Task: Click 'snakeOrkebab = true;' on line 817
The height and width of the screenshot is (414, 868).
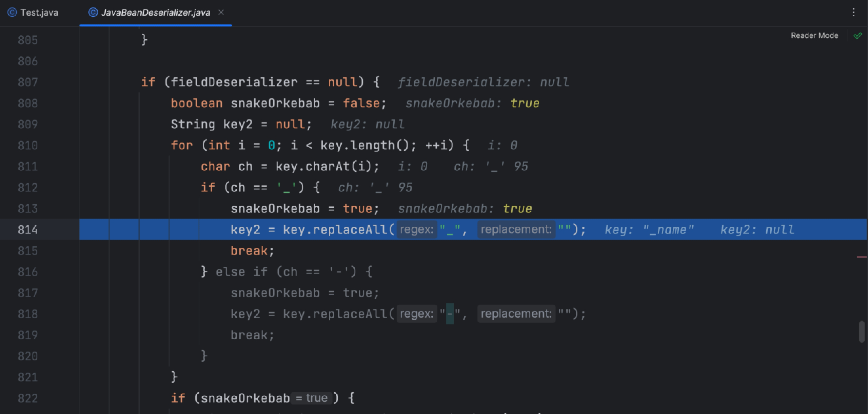Action: [305, 293]
